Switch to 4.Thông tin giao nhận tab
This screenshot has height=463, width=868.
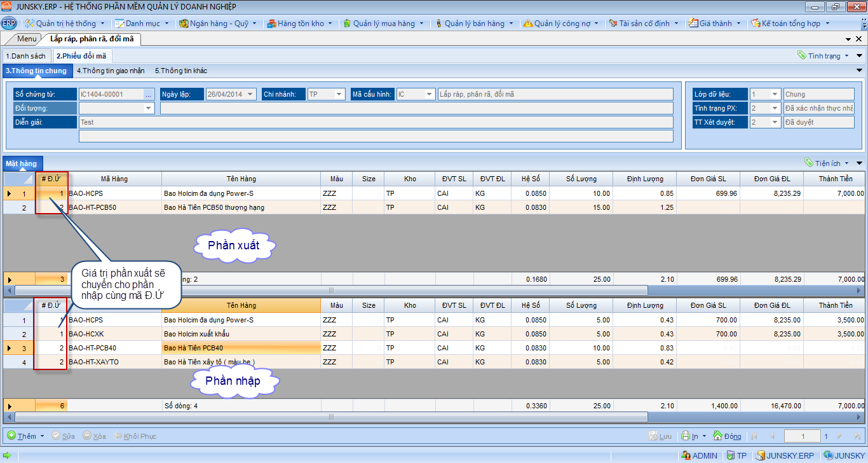[111, 71]
